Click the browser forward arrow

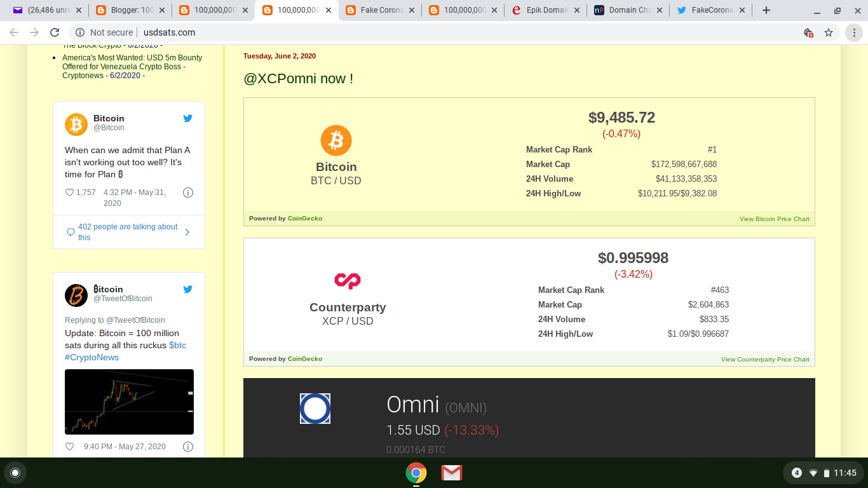pyautogui.click(x=34, y=32)
